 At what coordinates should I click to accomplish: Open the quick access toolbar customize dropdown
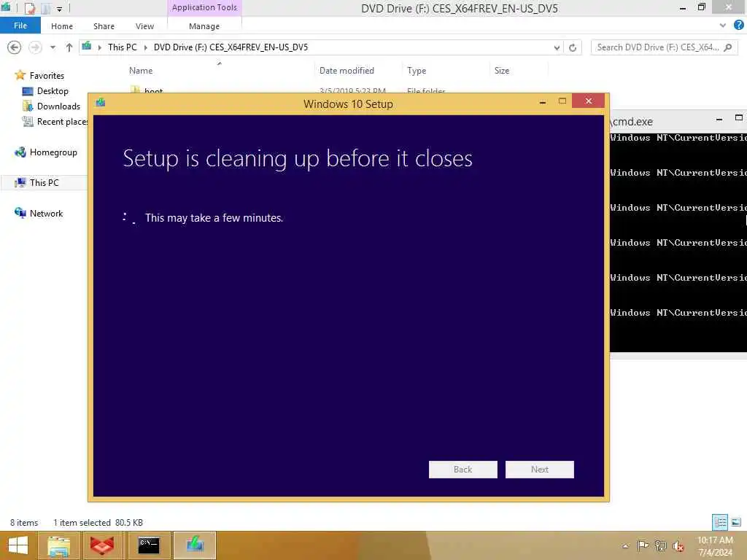tap(60, 9)
